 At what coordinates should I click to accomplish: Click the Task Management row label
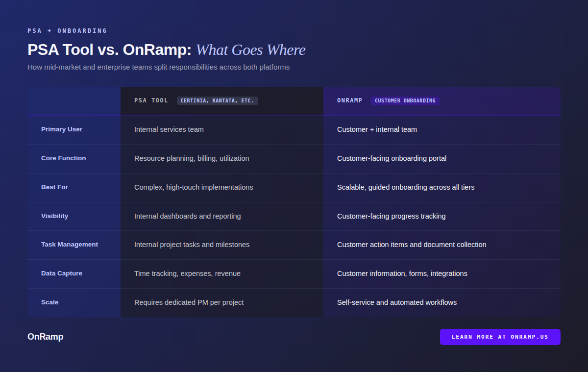70,245
